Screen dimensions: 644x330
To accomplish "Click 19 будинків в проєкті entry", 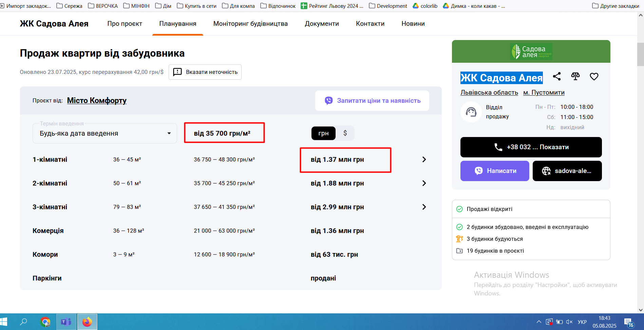I will (495, 251).
